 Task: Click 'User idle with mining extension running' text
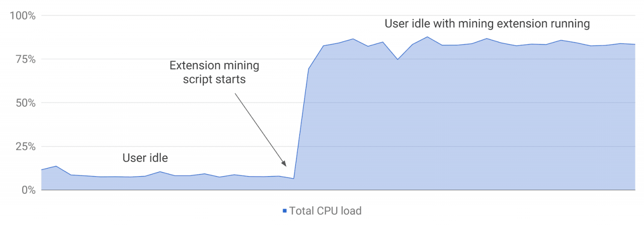click(x=487, y=23)
